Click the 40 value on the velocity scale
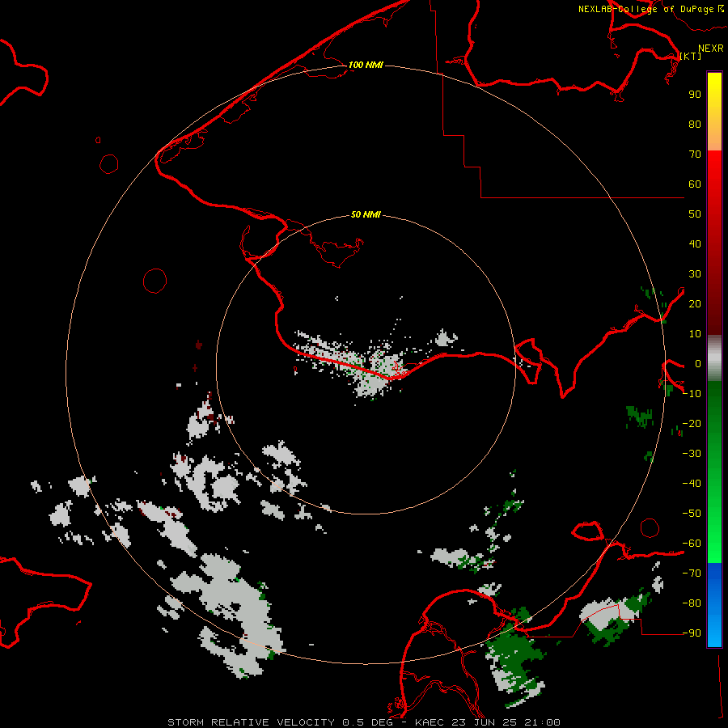The image size is (728, 728). (x=695, y=244)
